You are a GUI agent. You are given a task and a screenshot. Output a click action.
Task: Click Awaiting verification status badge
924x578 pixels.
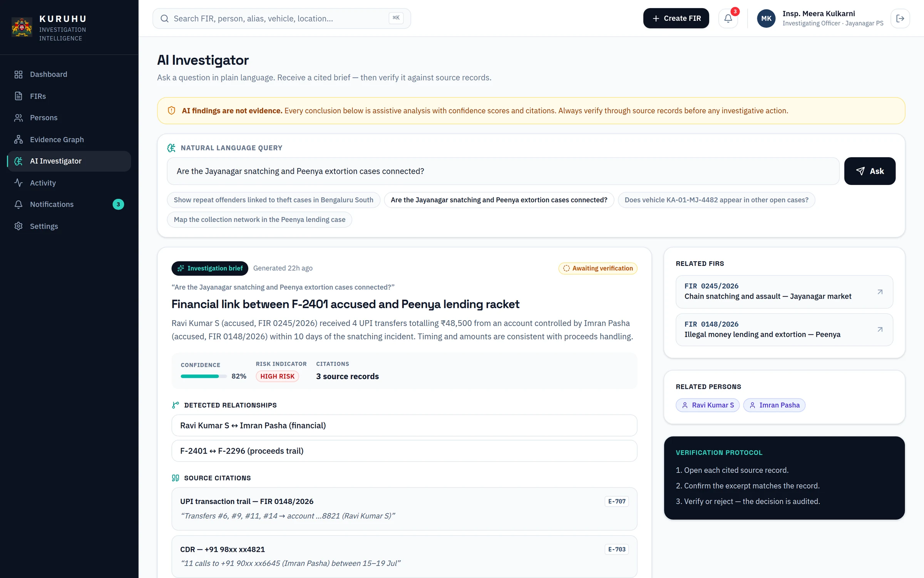coord(598,268)
